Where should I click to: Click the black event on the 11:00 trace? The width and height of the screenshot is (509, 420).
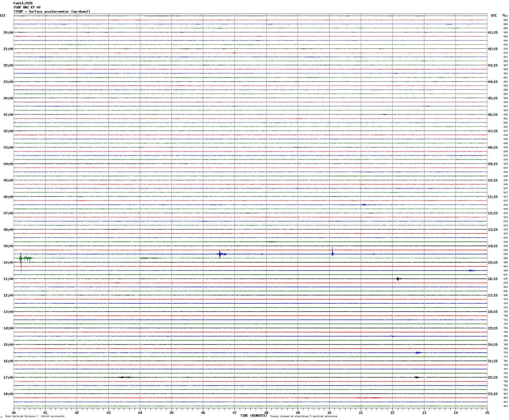click(398, 279)
